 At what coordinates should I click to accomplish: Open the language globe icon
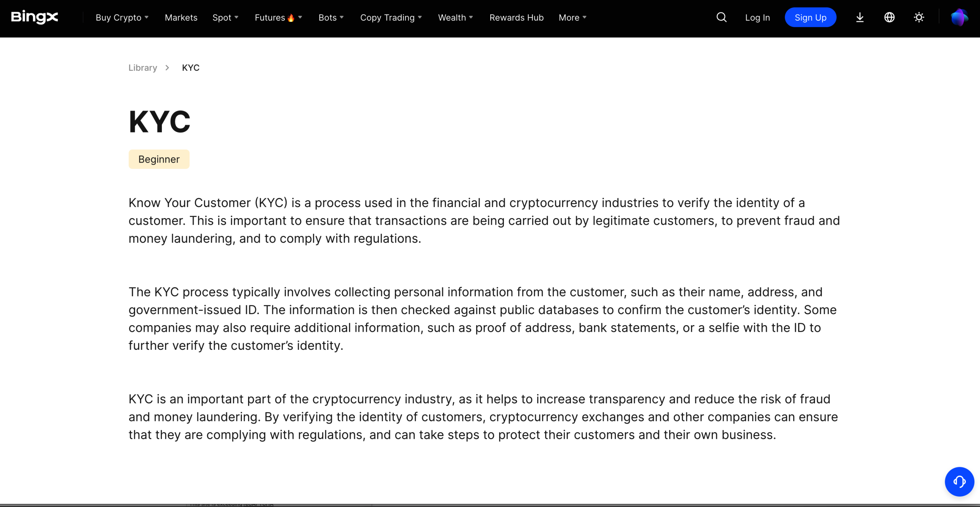(x=889, y=17)
